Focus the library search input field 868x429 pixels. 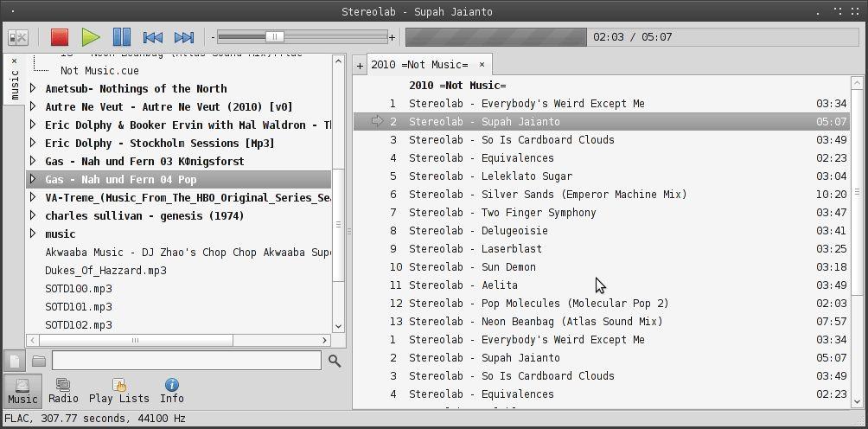click(187, 361)
